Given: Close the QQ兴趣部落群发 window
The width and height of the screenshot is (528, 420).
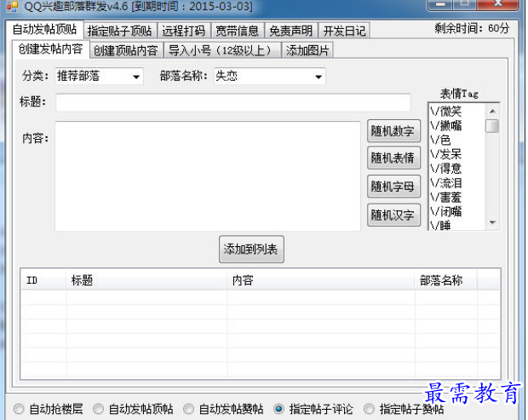Looking at the screenshot, I should [498, 4].
